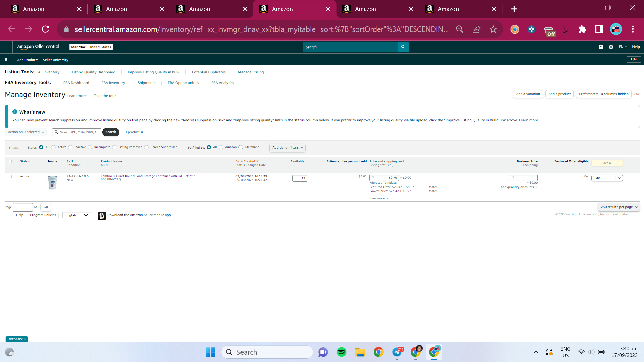Open the messages envelope icon
644x362 pixels.
click(601, 47)
